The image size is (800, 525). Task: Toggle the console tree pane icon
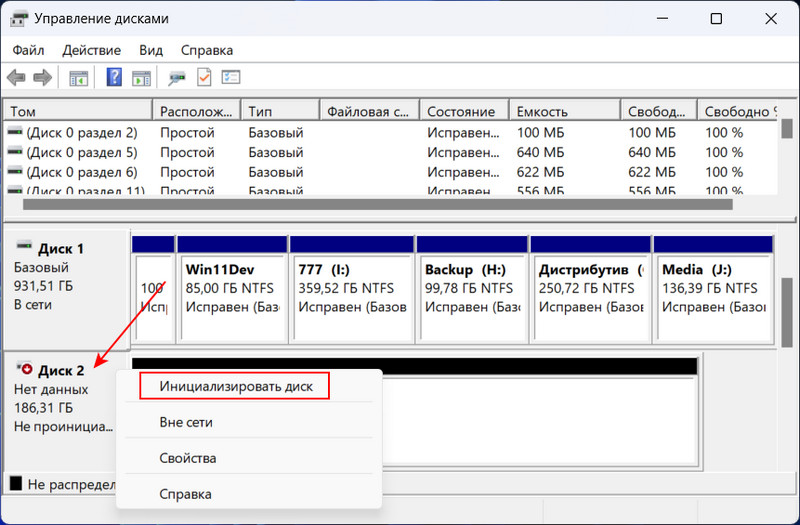(79, 78)
